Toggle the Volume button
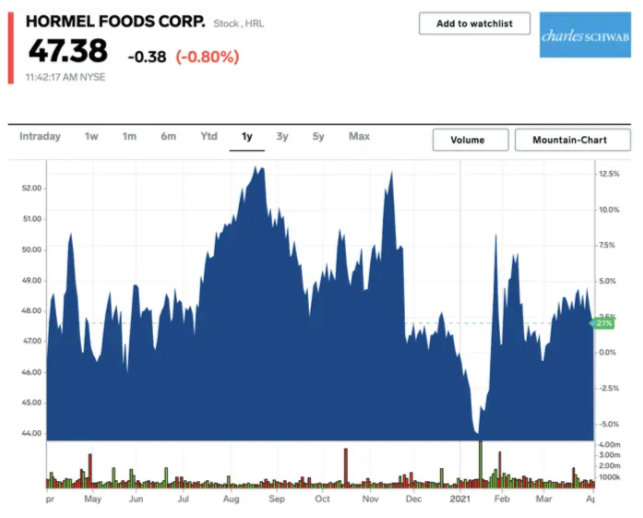 coord(470,140)
